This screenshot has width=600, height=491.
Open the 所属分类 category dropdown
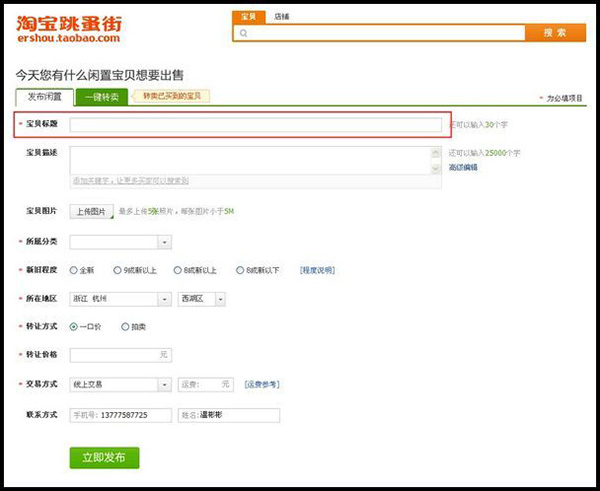120,242
